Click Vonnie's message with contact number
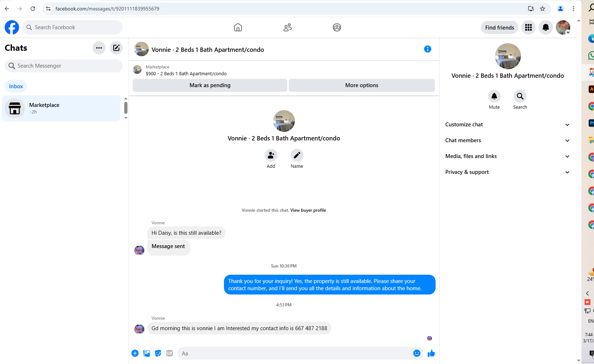This screenshot has width=594, height=364. (x=239, y=328)
